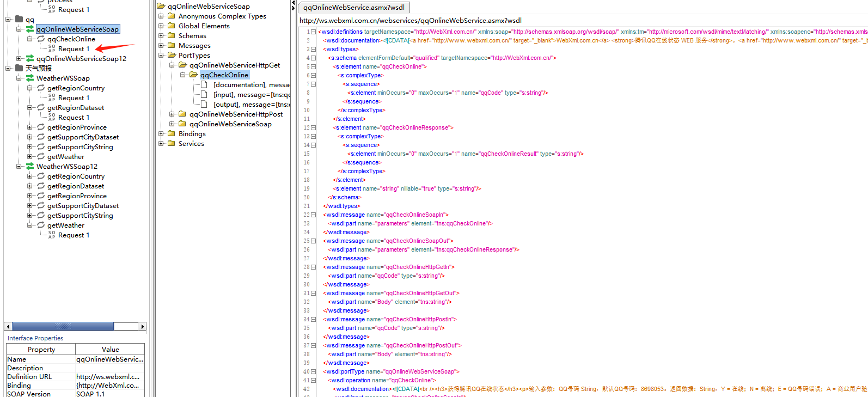Click the panel collapse arrows beside WSDL tab

(x=294, y=6)
